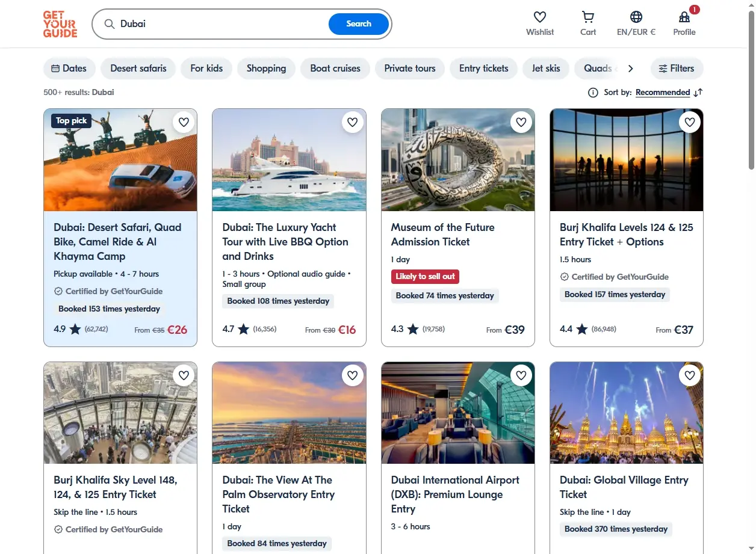Open the Profile icon
This screenshot has height=554, width=756.
coord(684,17)
